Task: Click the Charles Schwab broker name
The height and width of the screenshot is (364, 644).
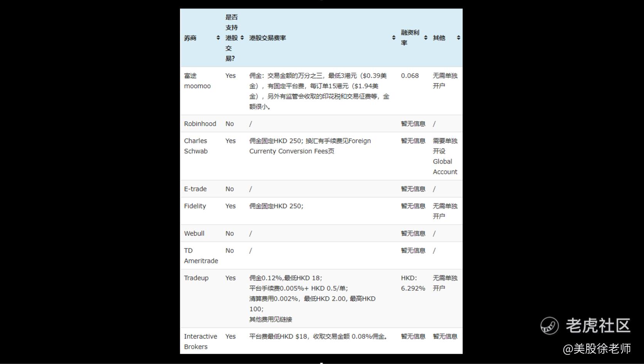Action: [x=196, y=146]
